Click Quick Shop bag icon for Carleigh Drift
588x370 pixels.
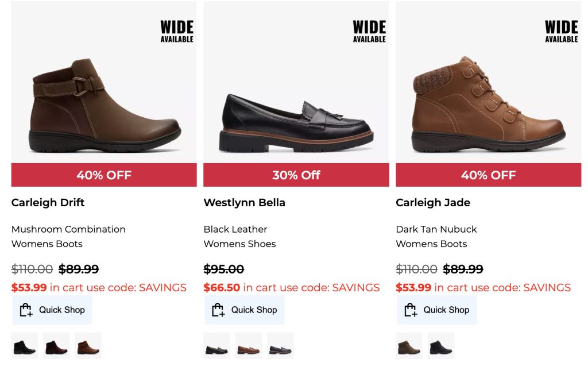tap(26, 310)
